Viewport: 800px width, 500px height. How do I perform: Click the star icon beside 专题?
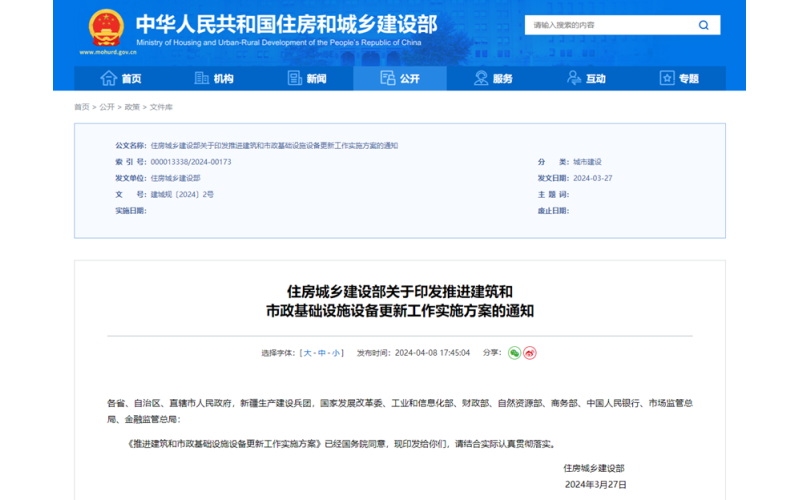667,78
